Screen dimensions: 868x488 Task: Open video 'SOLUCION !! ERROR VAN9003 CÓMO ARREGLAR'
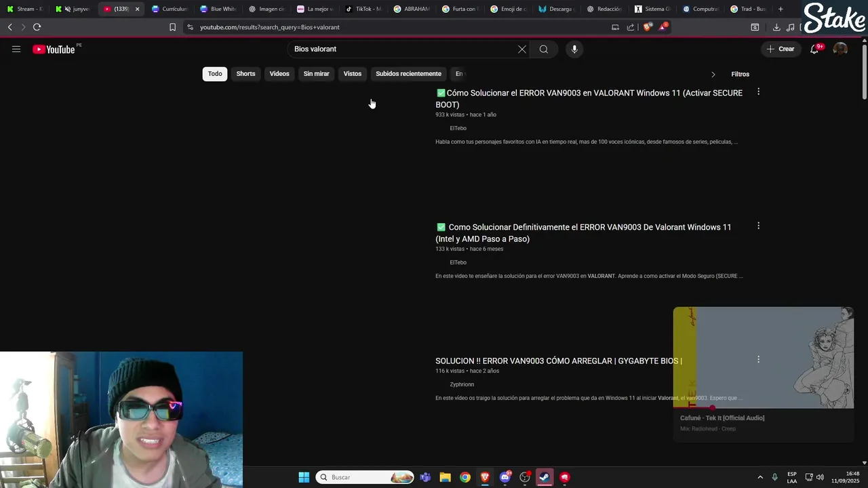[x=559, y=361]
